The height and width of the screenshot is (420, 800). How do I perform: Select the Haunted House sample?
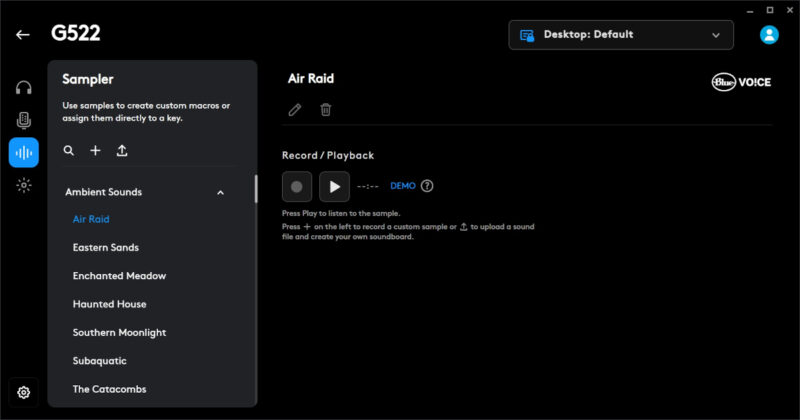point(110,304)
